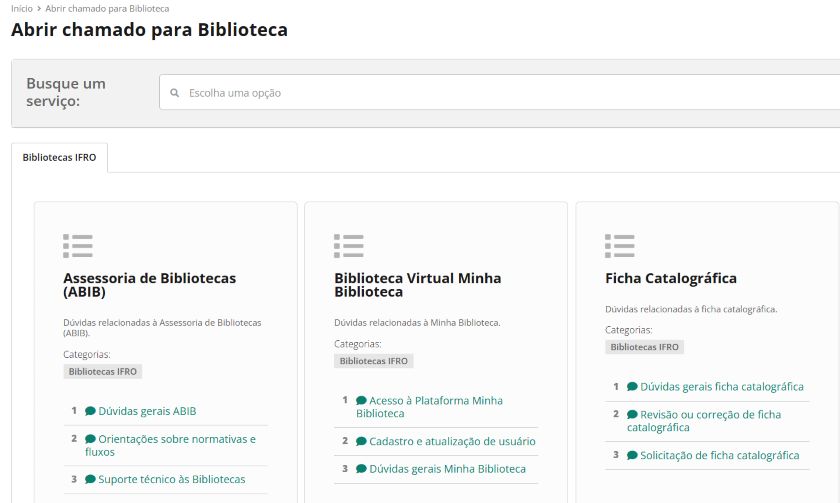
Task: Click the search magnifier icon
Action: click(174, 93)
